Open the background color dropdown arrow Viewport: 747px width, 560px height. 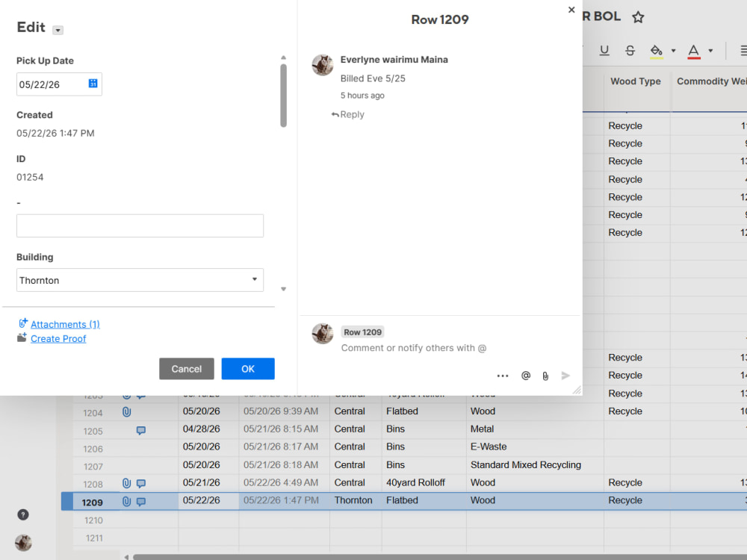point(673,51)
